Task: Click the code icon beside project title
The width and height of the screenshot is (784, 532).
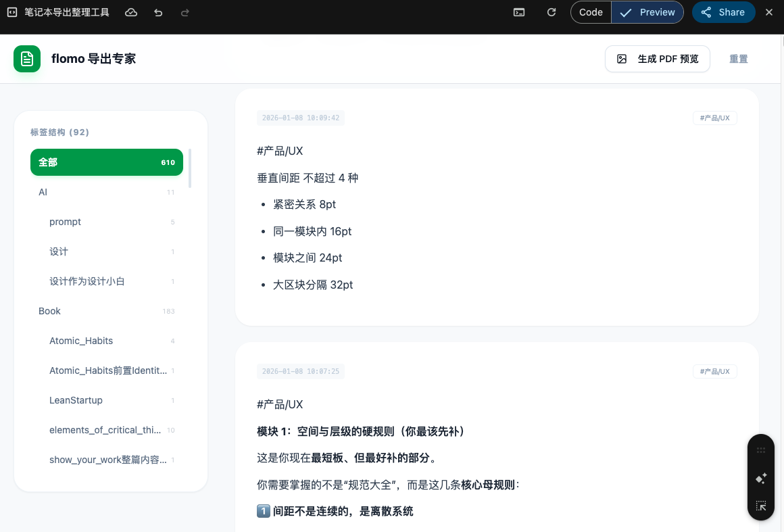Action: (11, 12)
